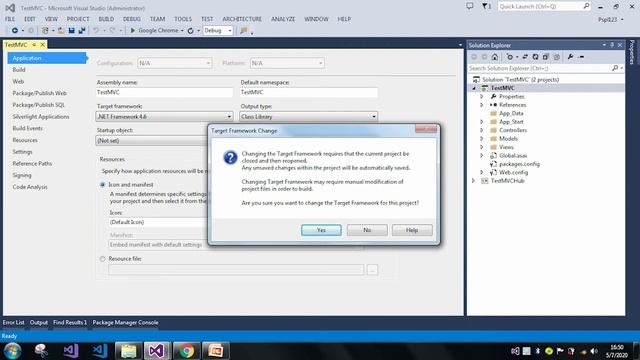Close the Target Framework Change dialog

426,129
